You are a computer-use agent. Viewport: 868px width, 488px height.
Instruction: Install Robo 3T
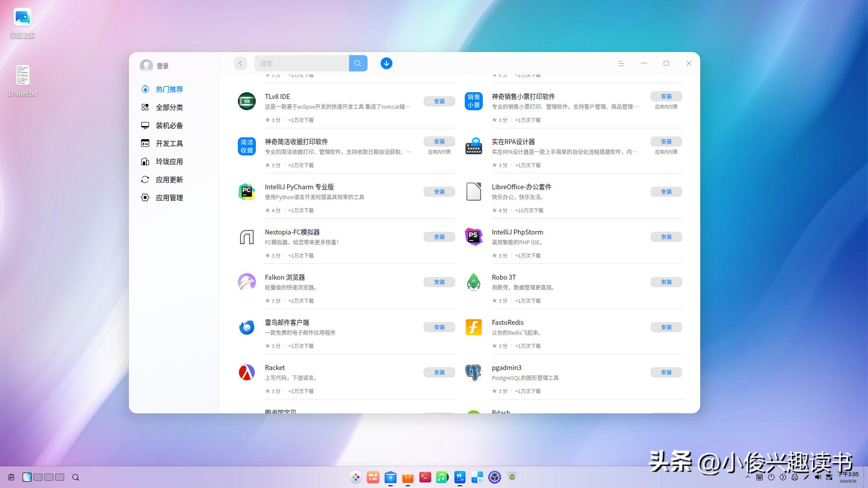click(x=666, y=282)
